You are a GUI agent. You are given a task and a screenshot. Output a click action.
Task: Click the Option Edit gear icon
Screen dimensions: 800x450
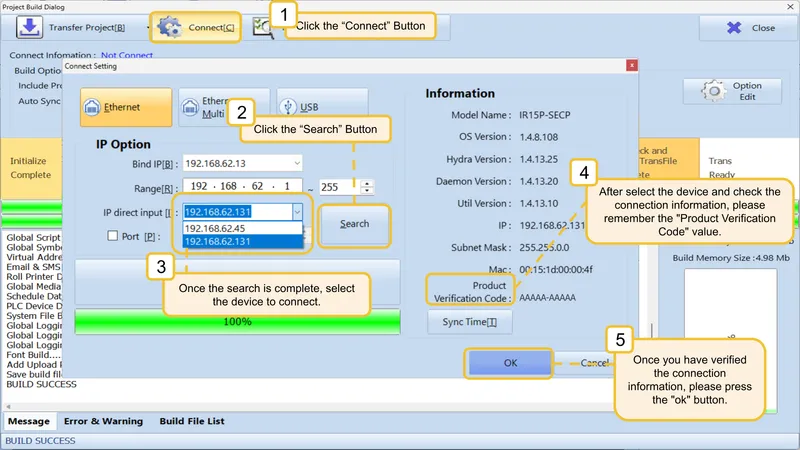click(713, 91)
